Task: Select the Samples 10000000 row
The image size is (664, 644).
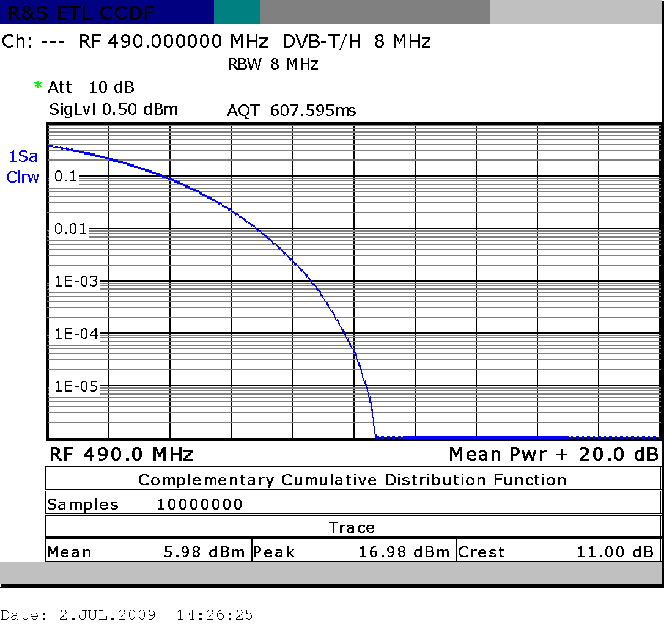Action: (353, 503)
